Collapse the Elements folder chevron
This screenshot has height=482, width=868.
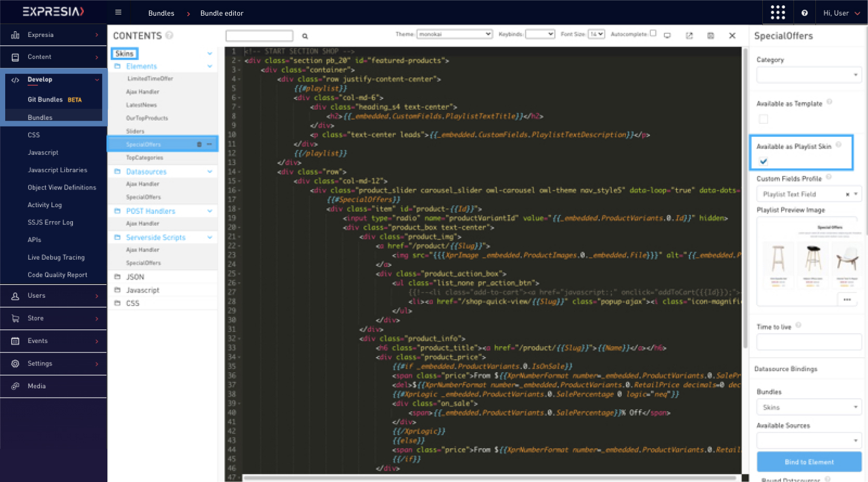[210, 66]
